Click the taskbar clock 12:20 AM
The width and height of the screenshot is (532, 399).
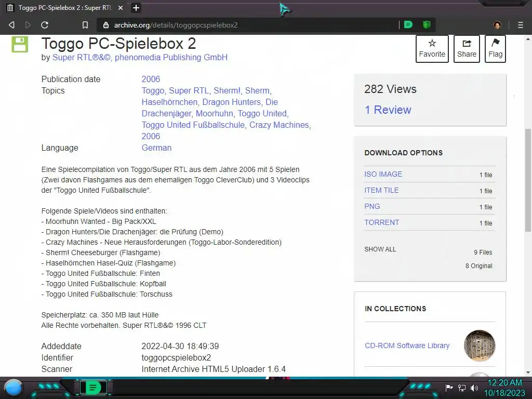point(504,383)
